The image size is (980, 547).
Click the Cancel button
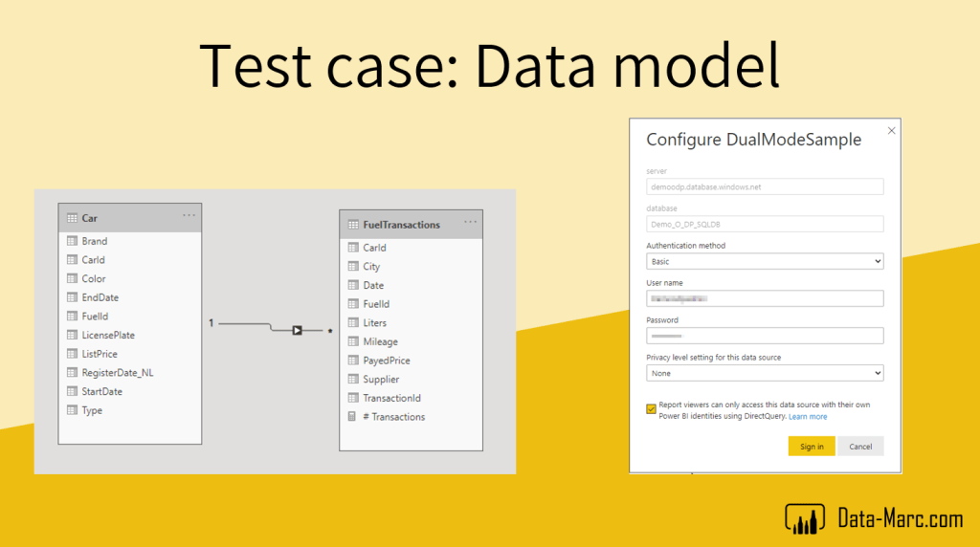[x=860, y=447]
